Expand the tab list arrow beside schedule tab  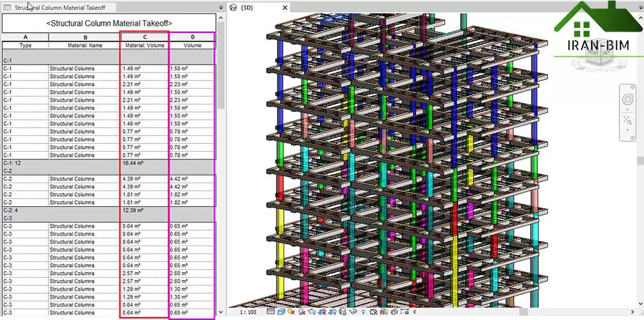[x=221, y=7]
